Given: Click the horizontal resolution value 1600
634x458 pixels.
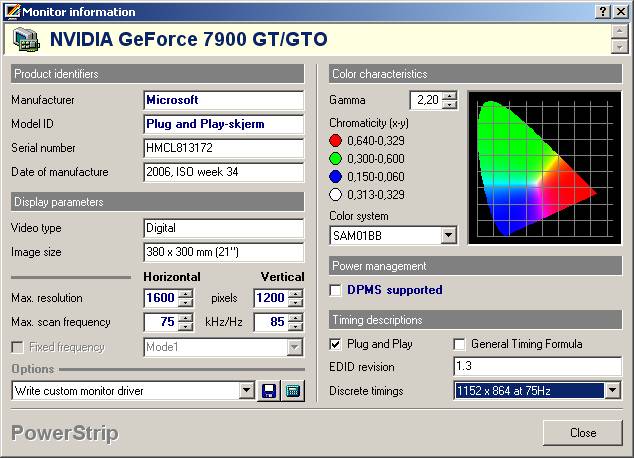Looking at the screenshot, I should tap(161, 298).
